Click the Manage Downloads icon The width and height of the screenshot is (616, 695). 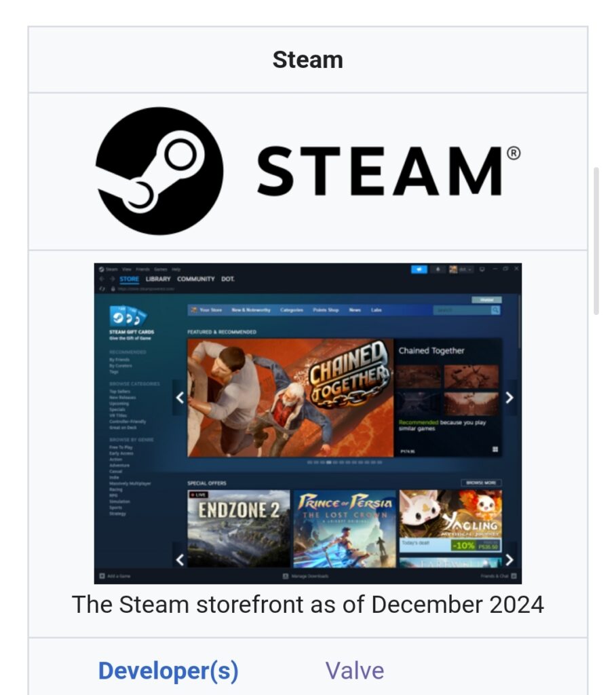(286, 576)
